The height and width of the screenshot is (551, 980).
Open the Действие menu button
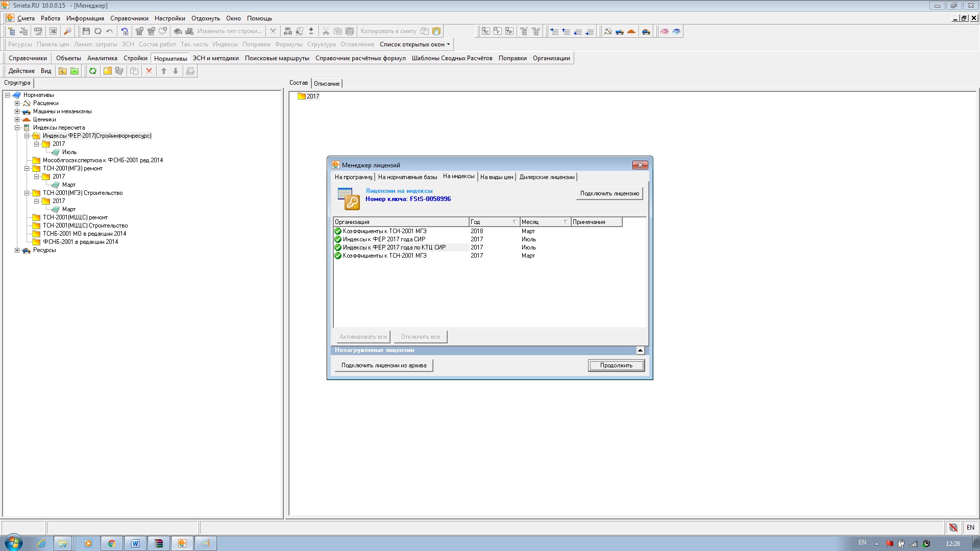pos(21,71)
